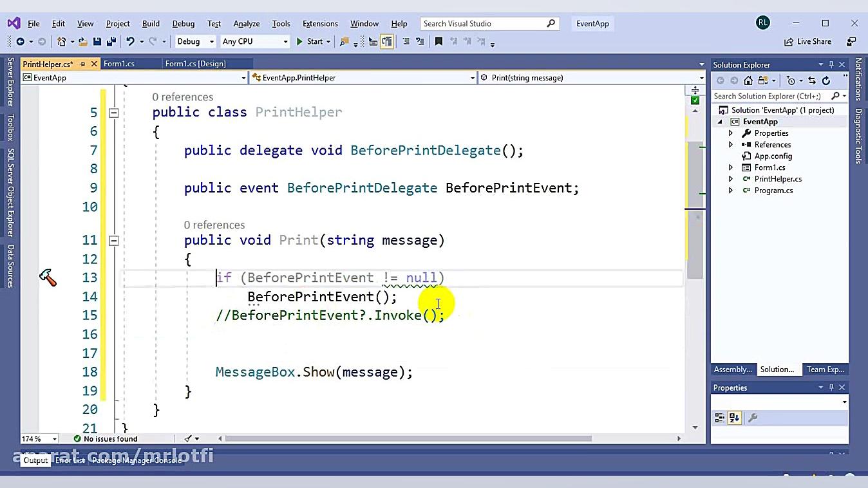The height and width of the screenshot is (488, 868).
Task: Open the Solution Explorer Home view
Action: (748, 80)
